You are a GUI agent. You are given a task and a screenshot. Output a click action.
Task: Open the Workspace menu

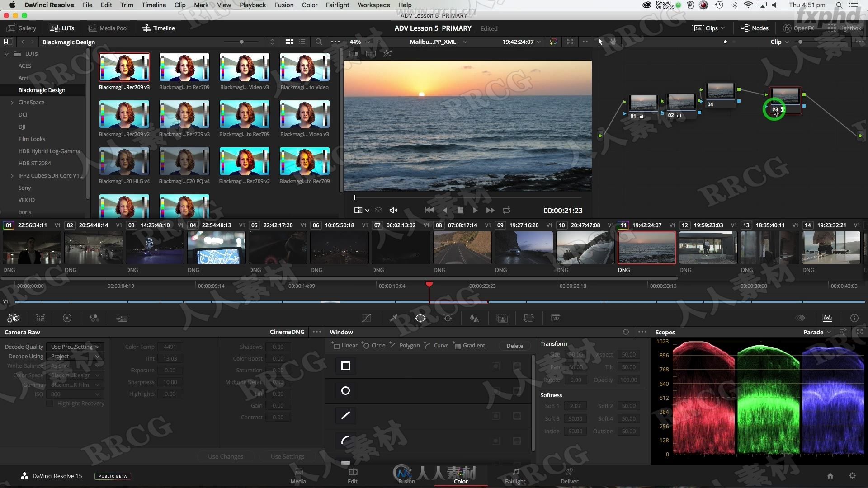(373, 5)
